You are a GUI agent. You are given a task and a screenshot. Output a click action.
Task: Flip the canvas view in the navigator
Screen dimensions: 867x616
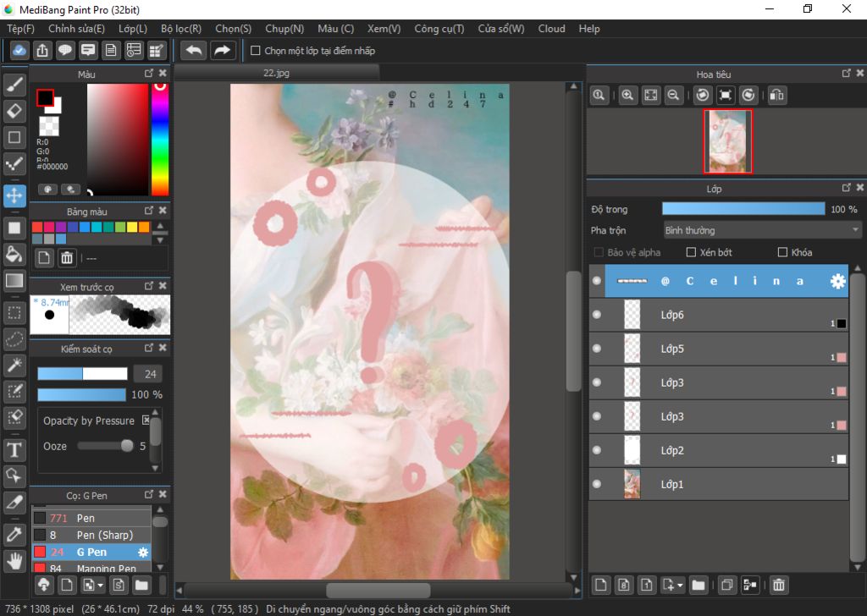777,95
